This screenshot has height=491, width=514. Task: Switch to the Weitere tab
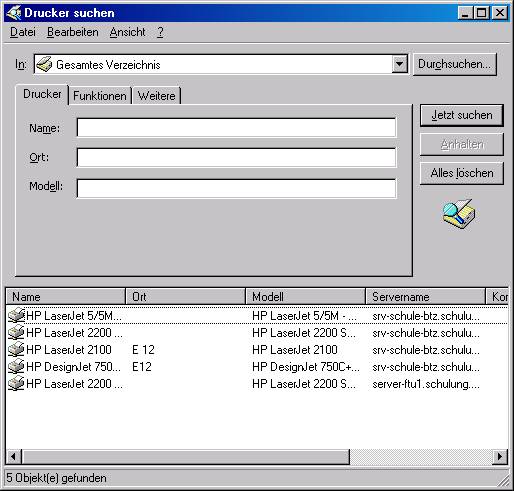pyautogui.click(x=156, y=96)
